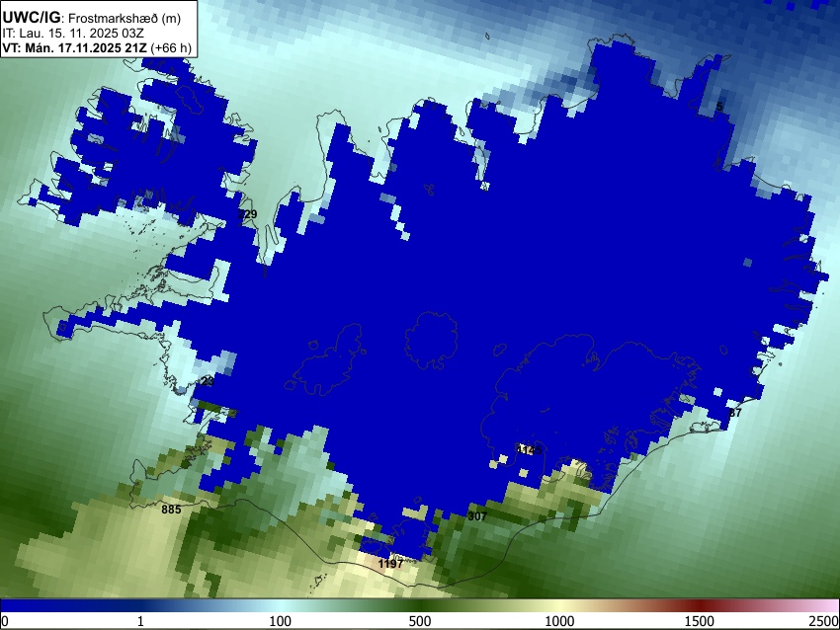This screenshot has height=630, width=840.
Task: Click the 1000 tick on the color scale
Action: (559, 621)
